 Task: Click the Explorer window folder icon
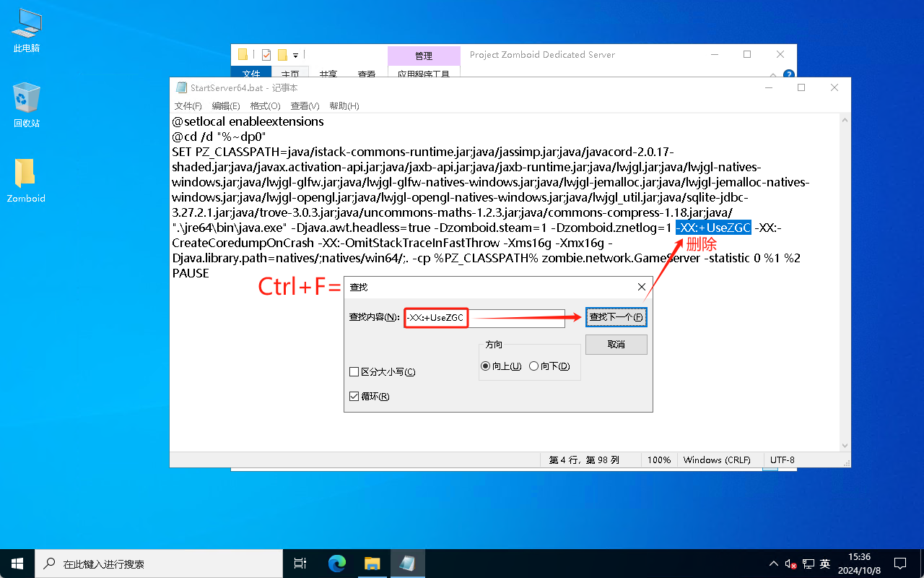243,54
